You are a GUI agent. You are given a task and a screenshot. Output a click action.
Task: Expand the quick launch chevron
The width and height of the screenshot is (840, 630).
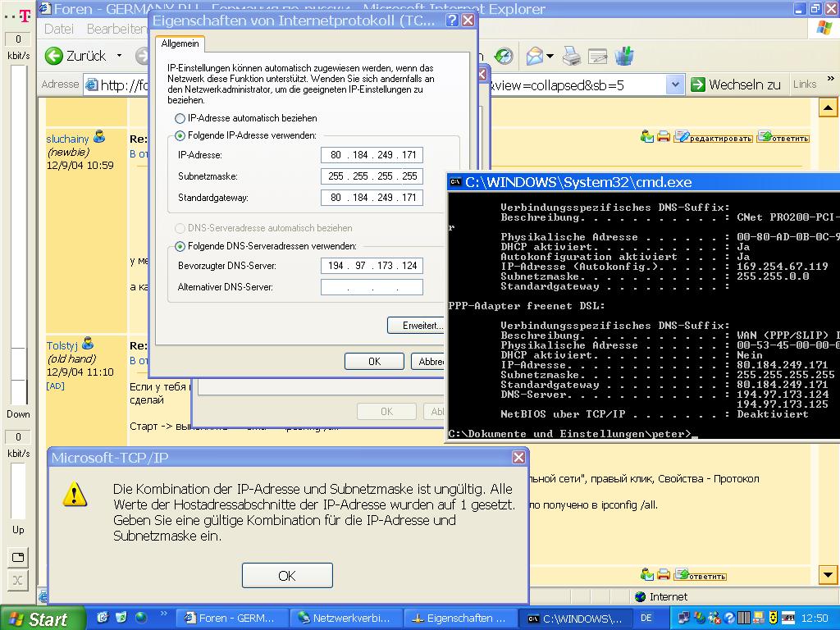click(164, 614)
